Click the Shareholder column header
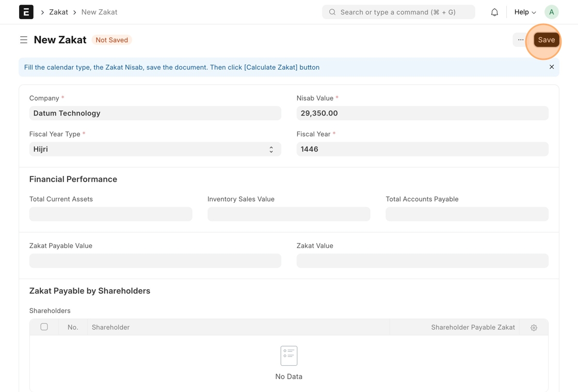The height and width of the screenshot is (392, 578). (111, 328)
